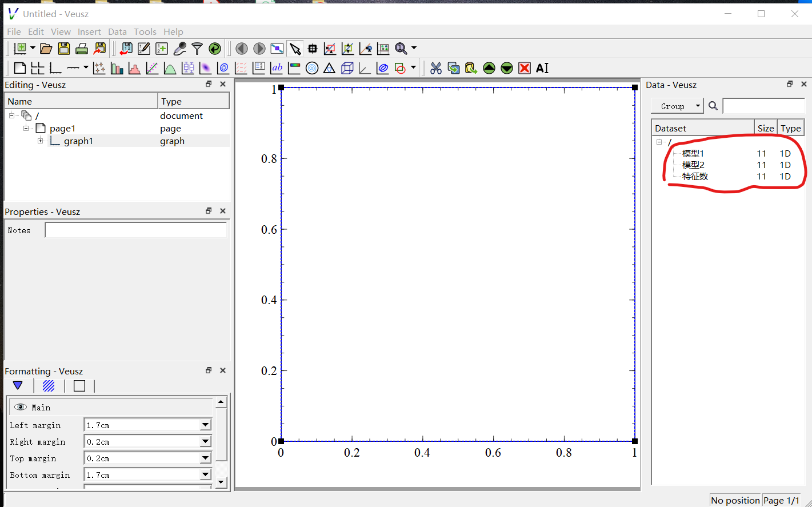Move the selected widget down
This screenshot has height=507, width=812.
click(x=507, y=69)
